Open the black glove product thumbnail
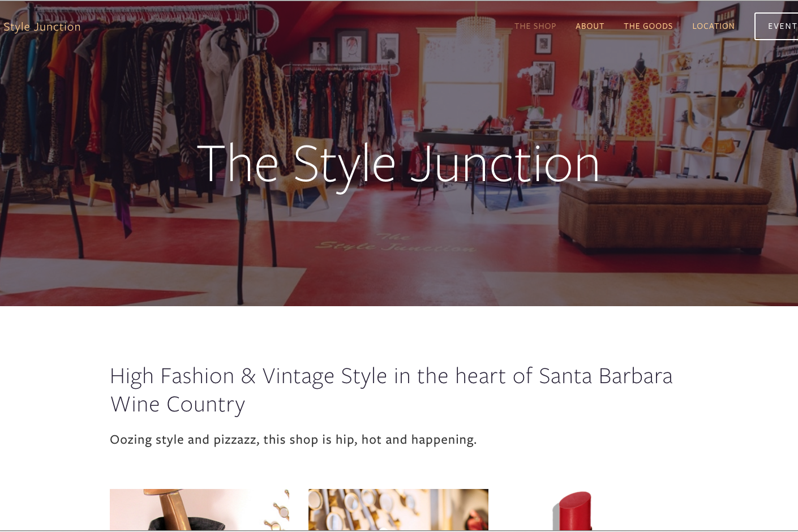 tap(199, 509)
